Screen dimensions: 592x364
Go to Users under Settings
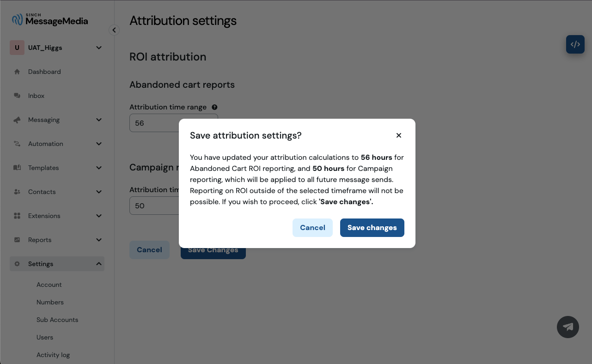pyautogui.click(x=45, y=337)
